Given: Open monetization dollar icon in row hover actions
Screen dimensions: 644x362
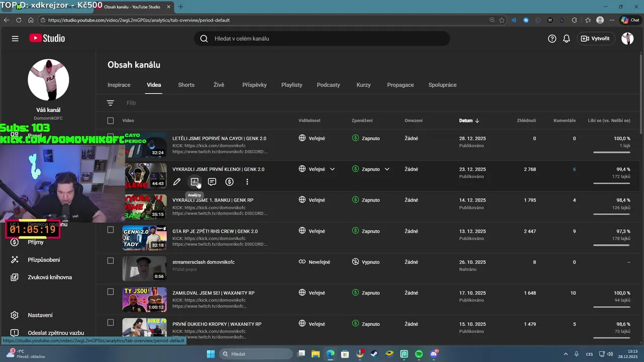Looking at the screenshot, I should [x=229, y=182].
